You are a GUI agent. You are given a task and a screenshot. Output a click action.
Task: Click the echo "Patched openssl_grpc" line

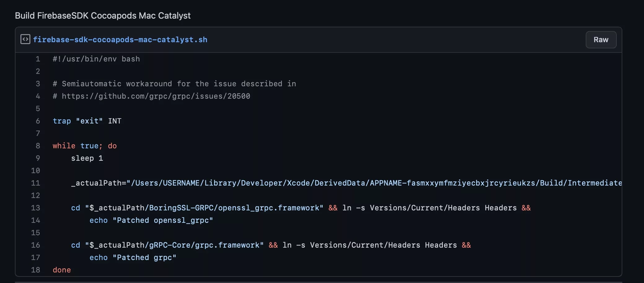pos(151,220)
